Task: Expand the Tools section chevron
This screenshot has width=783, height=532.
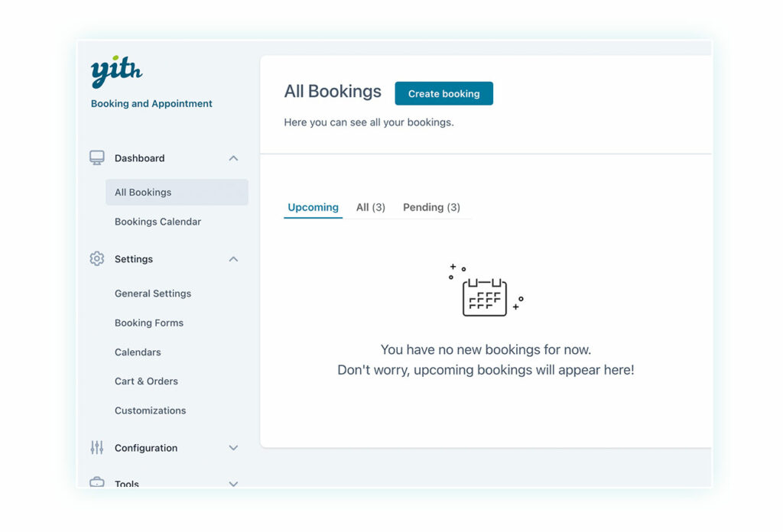Action: (233, 483)
